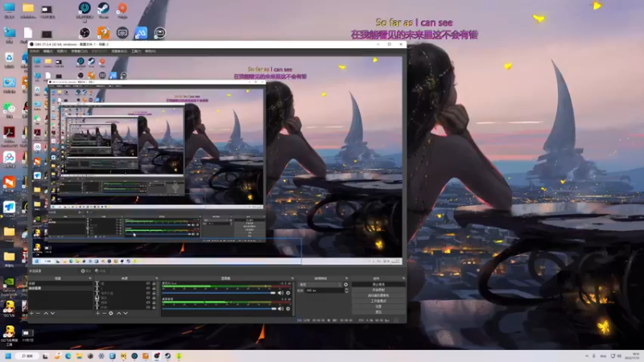Screen dimensions: 644x362
Task: Open Recycle Bin desktop icon
Action: point(9,57)
